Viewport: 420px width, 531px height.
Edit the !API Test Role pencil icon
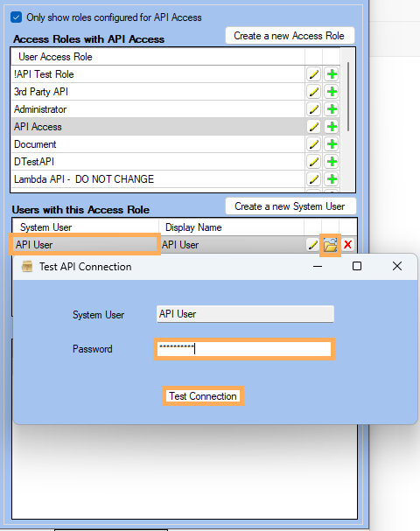(x=313, y=74)
